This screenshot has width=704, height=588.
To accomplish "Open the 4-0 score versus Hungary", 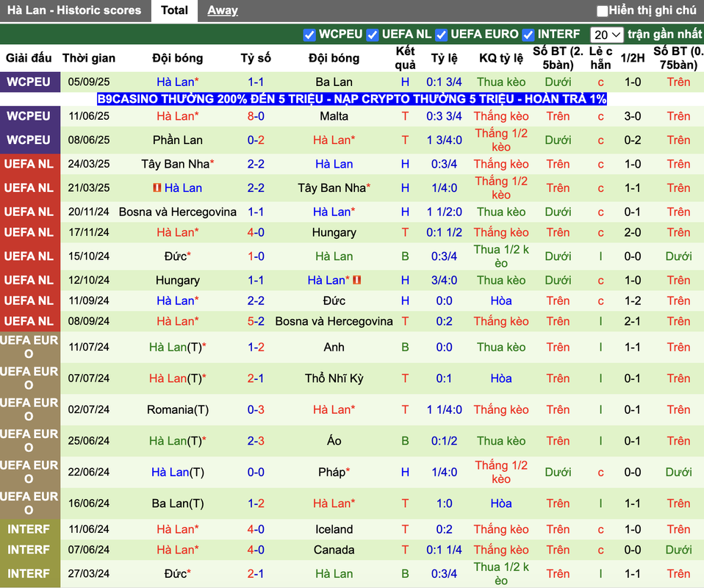I will (x=256, y=233).
